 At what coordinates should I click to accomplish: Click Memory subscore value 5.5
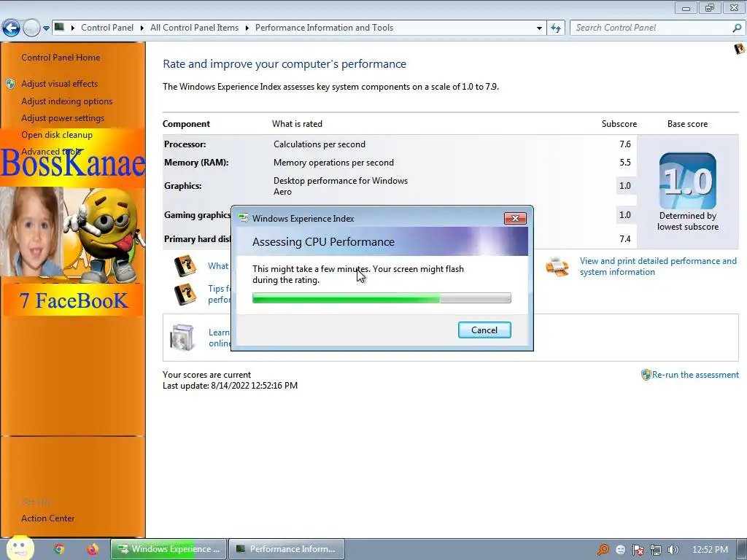(625, 163)
